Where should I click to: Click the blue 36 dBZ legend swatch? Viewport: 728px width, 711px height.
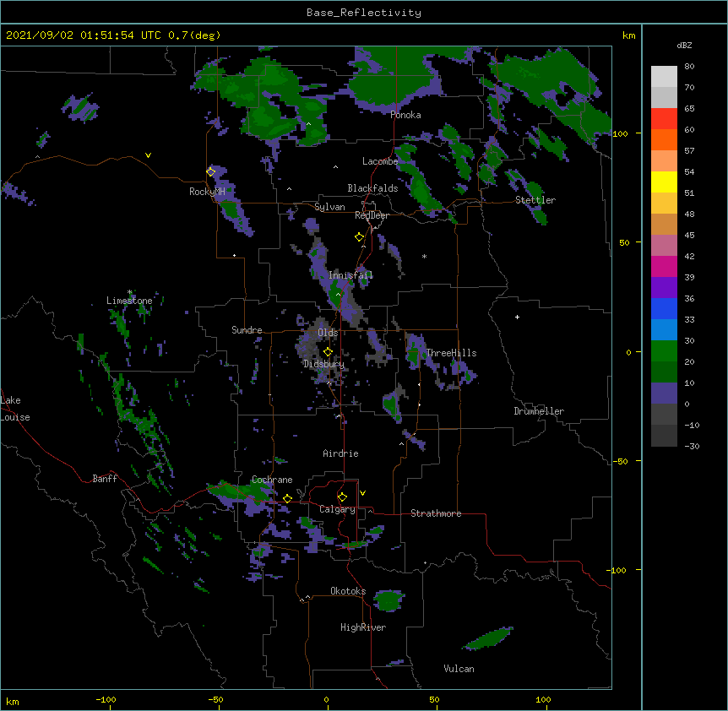click(664, 308)
